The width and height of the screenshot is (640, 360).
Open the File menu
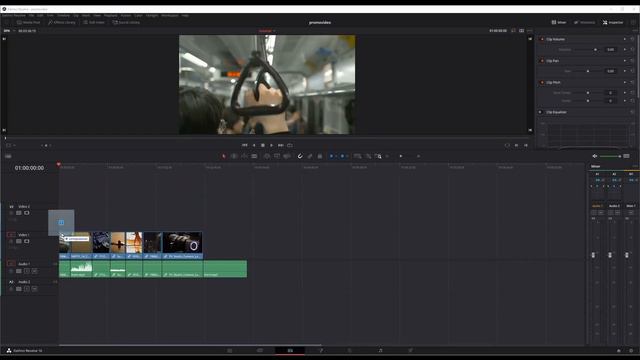point(31,16)
